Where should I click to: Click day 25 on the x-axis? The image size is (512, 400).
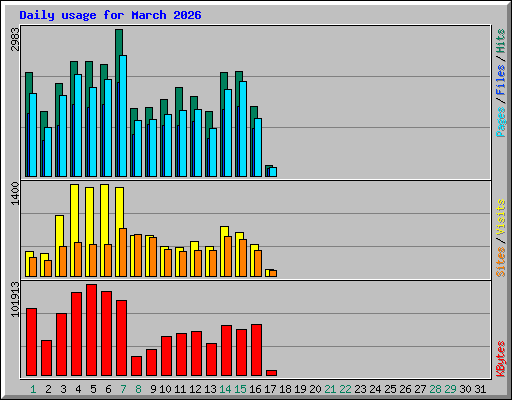pos(390,389)
